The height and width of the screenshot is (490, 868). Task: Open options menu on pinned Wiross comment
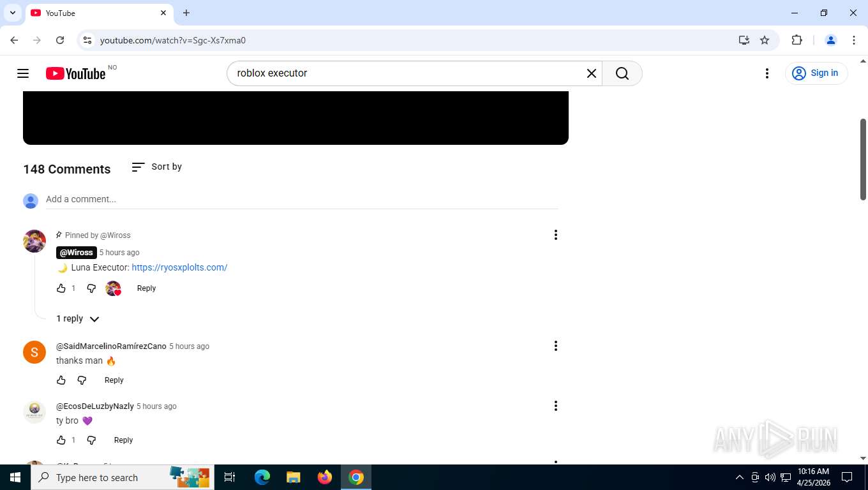coord(556,235)
